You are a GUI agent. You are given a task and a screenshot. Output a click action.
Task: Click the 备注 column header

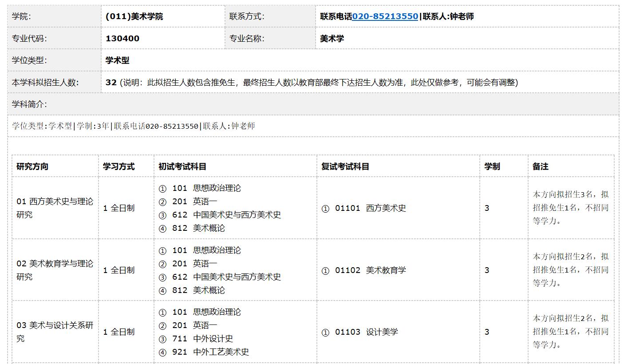click(541, 166)
